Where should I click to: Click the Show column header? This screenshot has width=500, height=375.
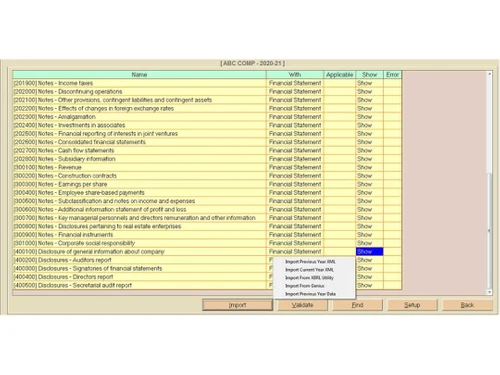click(x=369, y=74)
